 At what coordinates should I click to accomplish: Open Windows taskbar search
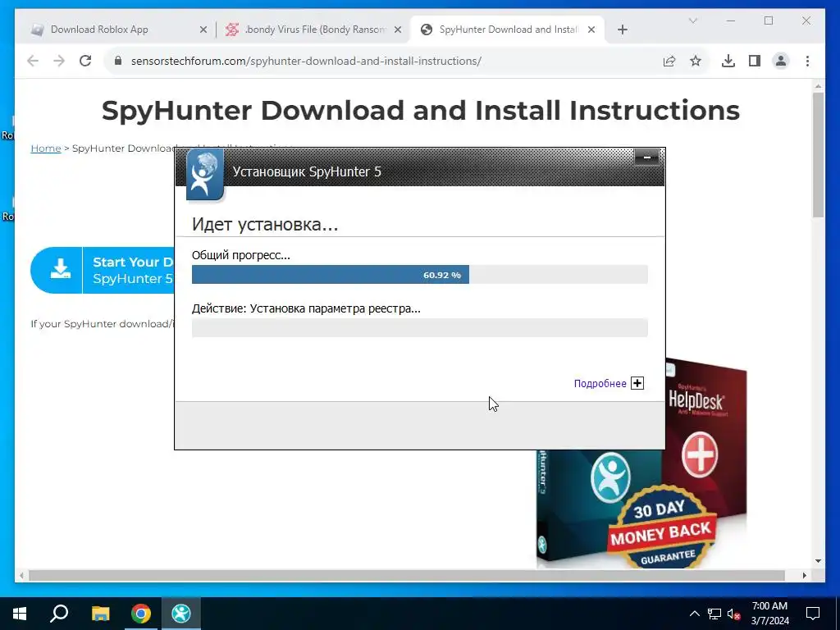pyautogui.click(x=59, y=614)
